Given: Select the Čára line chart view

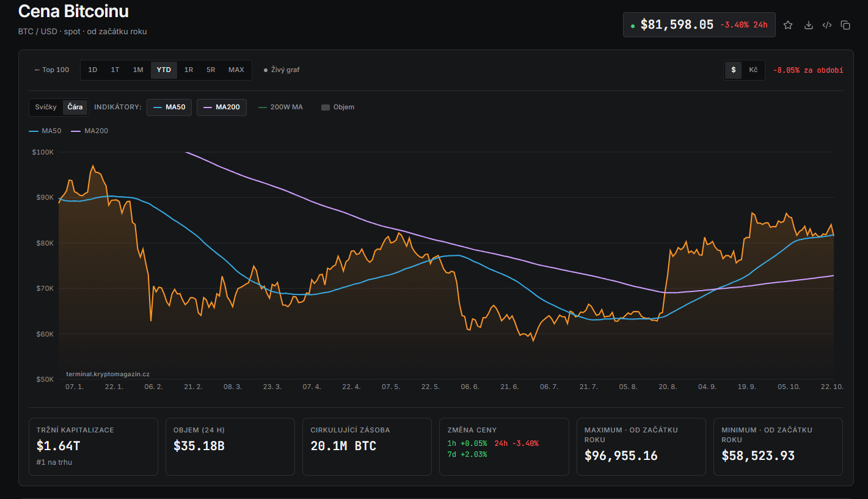Looking at the screenshot, I should pyautogui.click(x=75, y=107).
